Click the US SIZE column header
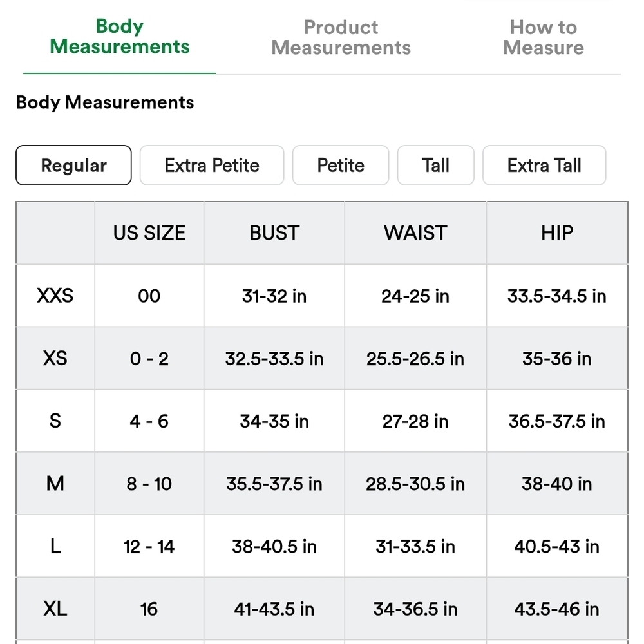644x644 pixels. pyautogui.click(x=149, y=233)
